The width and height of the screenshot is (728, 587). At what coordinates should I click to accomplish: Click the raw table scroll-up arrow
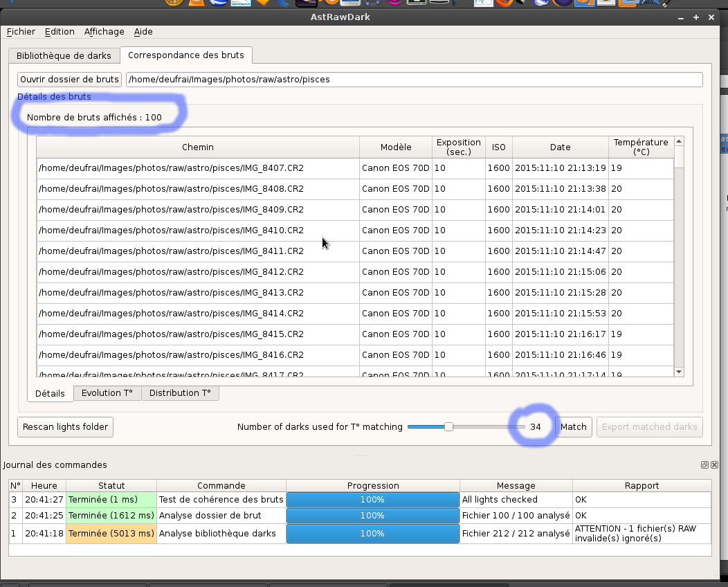point(679,141)
